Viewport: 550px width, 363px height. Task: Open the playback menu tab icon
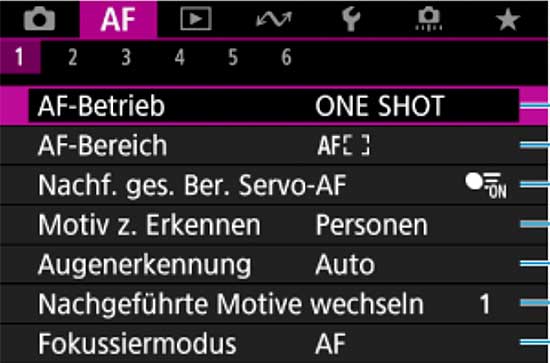coord(196,19)
